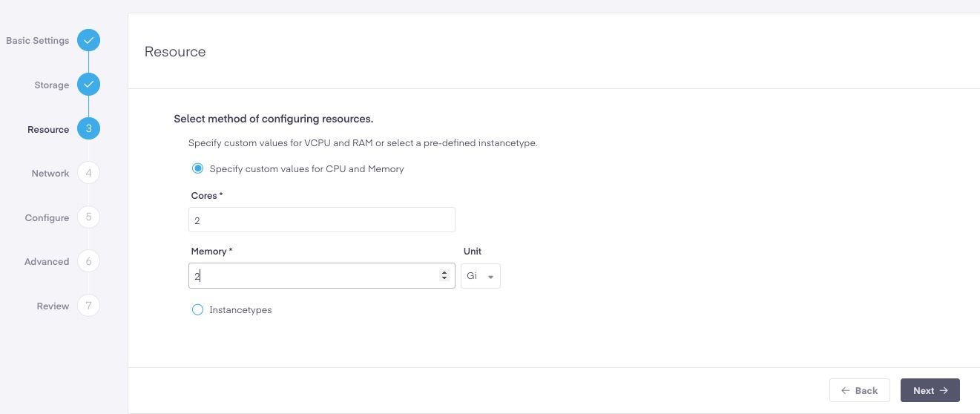The width and height of the screenshot is (980, 414).
Task: Click the Review step label
Action: 53,306
